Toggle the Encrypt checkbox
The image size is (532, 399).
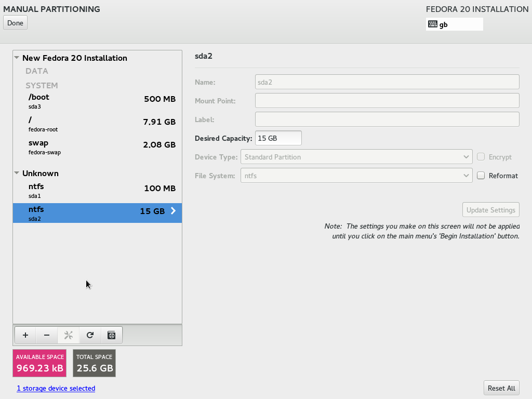click(x=481, y=157)
